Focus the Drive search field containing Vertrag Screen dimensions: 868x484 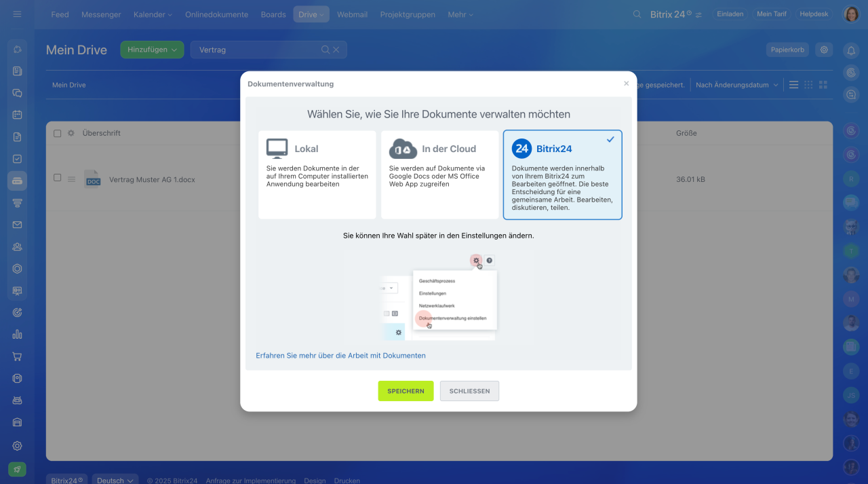(x=269, y=50)
